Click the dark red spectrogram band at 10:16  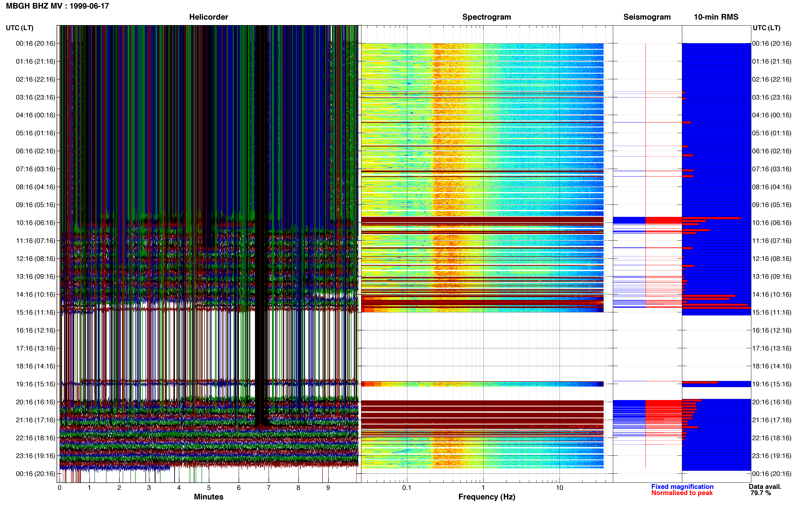pyautogui.click(x=482, y=220)
